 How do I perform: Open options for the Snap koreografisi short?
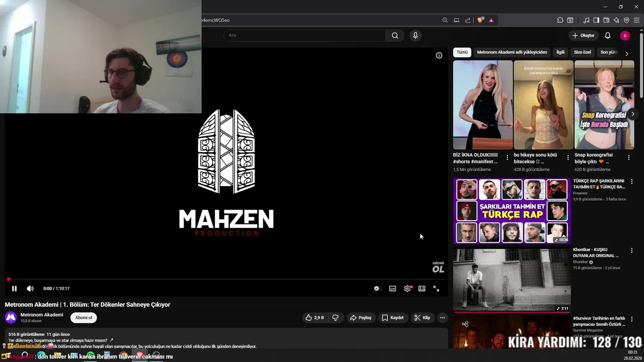tap(628, 158)
